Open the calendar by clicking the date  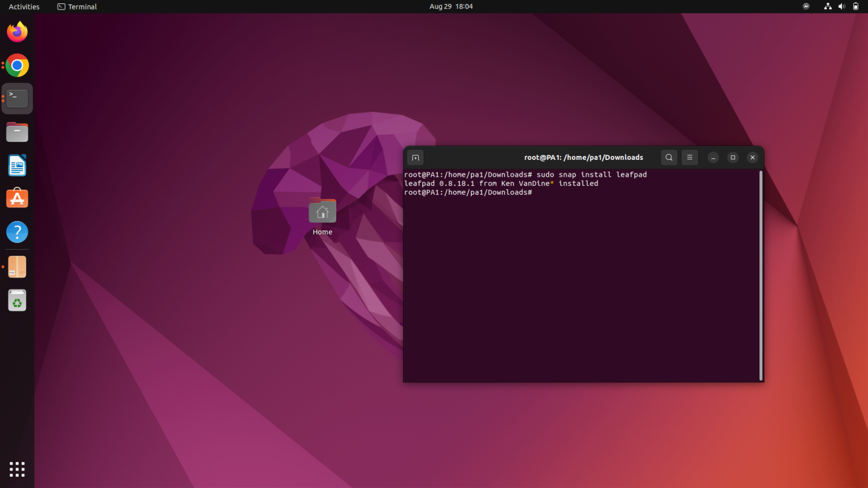[x=450, y=6]
